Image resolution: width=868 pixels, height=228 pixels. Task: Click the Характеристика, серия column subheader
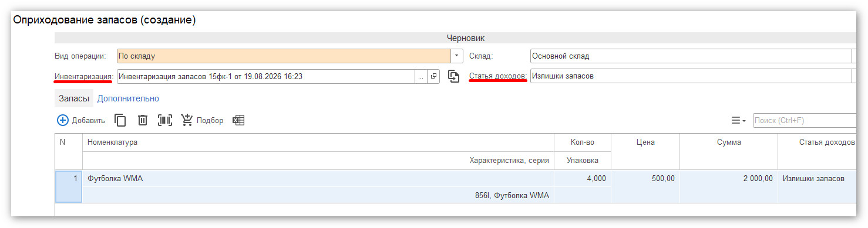318,161
